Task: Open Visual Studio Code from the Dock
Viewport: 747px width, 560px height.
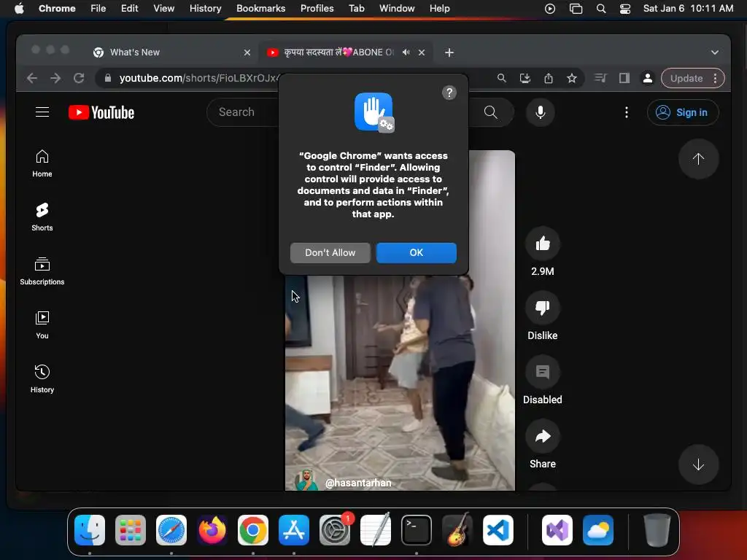Action: click(x=498, y=530)
